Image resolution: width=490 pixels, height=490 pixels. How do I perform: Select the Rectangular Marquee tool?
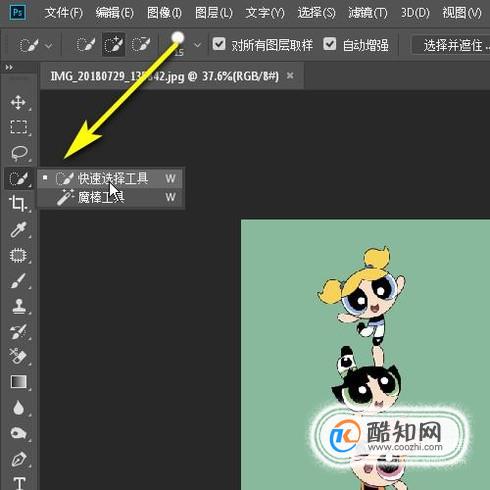pos(18,127)
